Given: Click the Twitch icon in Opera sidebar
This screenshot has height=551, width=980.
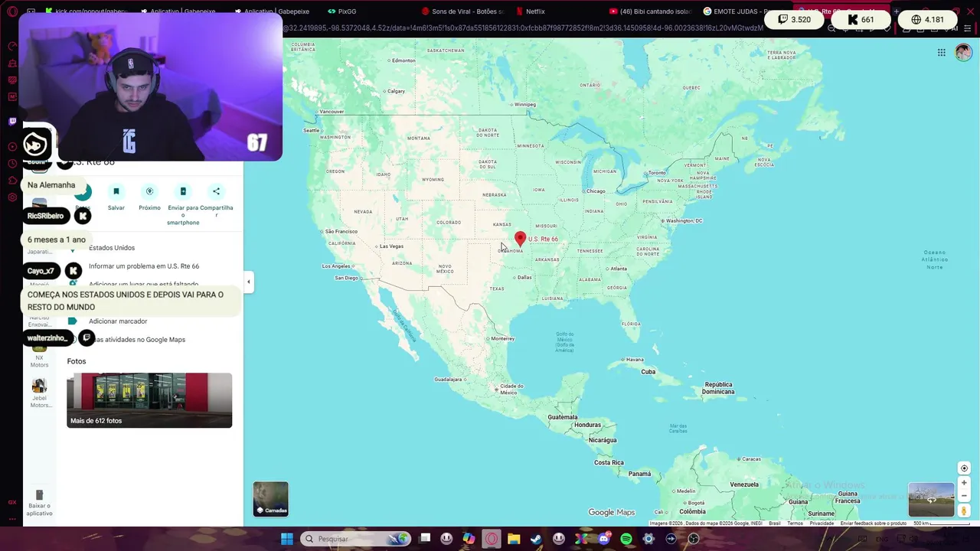Looking at the screenshot, I should 12,121.
